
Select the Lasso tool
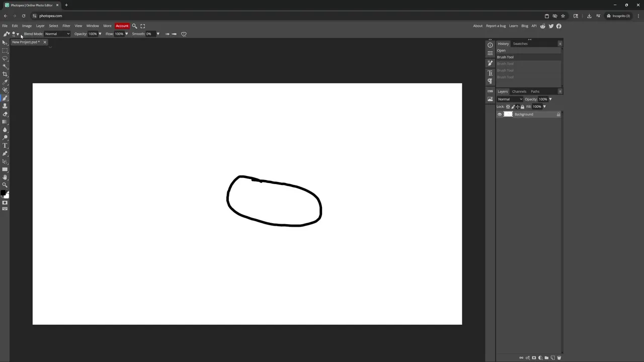point(5,58)
